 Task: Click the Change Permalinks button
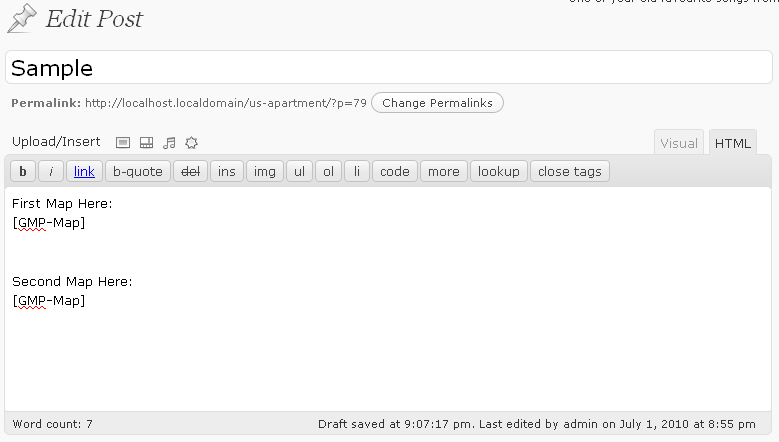(437, 103)
